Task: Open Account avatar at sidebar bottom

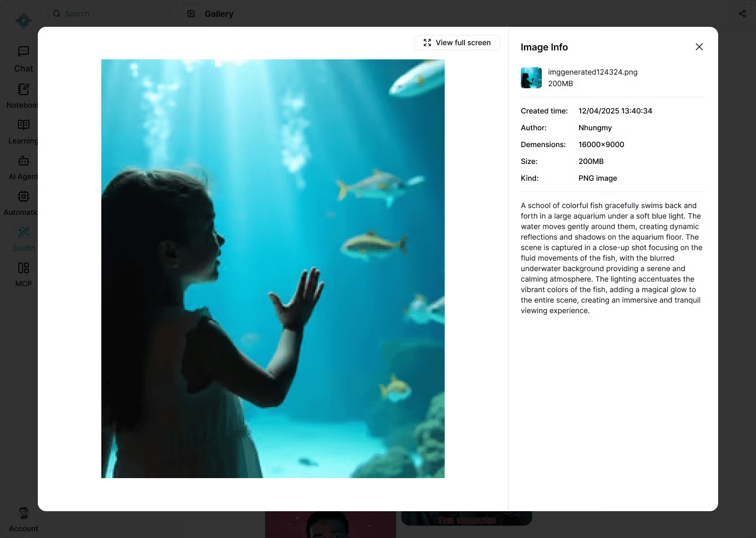Action: click(x=24, y=513)
